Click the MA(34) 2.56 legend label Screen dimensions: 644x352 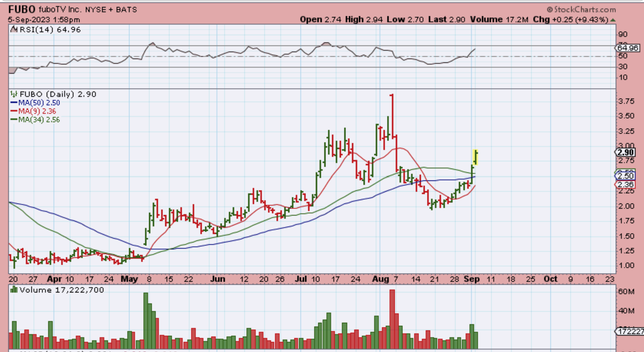39,120
